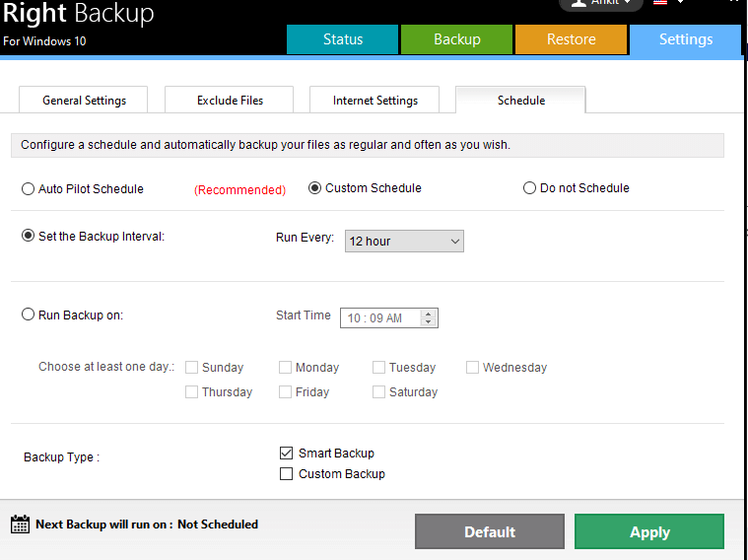Viewport: 748px width, 560px height.
Task: Check the Saturday day checkbox
Action: [379, 392]
